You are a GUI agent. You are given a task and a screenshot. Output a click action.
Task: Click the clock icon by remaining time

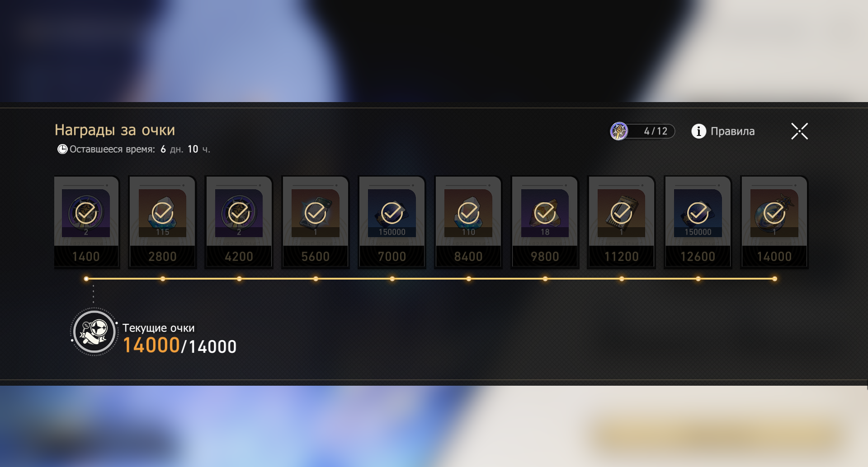(62, 149)
